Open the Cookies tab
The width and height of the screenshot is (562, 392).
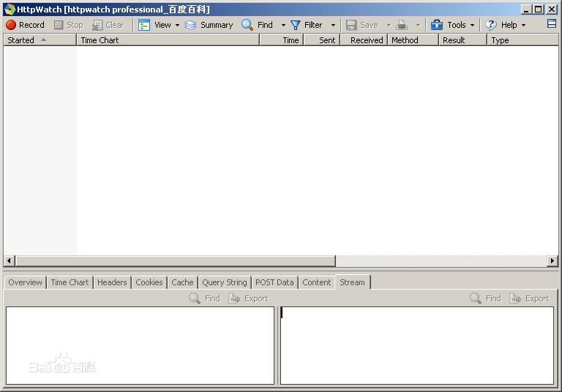tap(149, 282)
